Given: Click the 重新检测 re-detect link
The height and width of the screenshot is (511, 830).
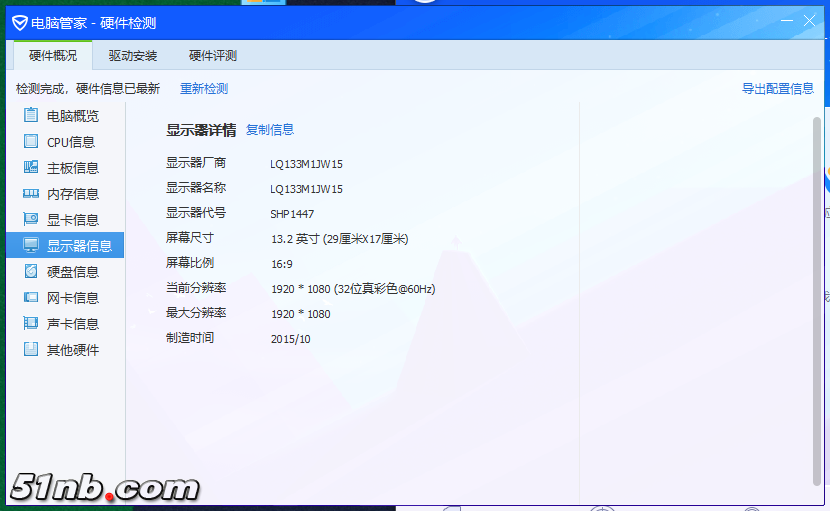Looking at the screenshot, I should tap(204, 89).
